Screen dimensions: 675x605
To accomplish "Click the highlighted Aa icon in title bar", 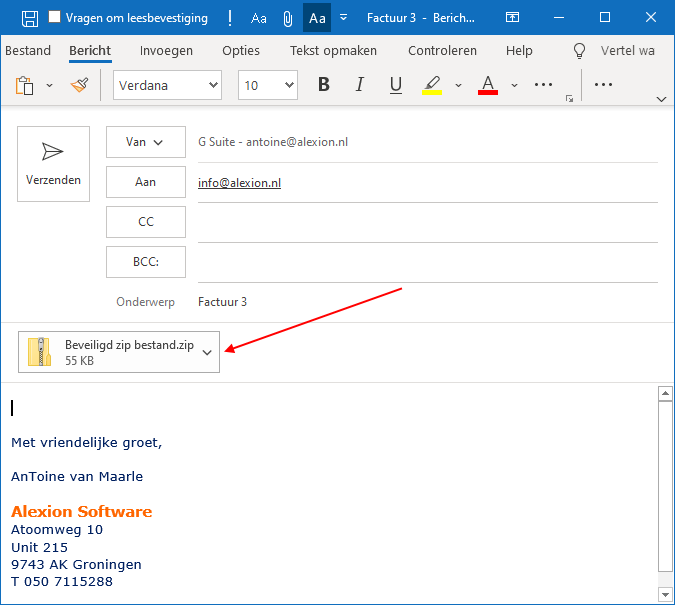I will tap(317, 18).
